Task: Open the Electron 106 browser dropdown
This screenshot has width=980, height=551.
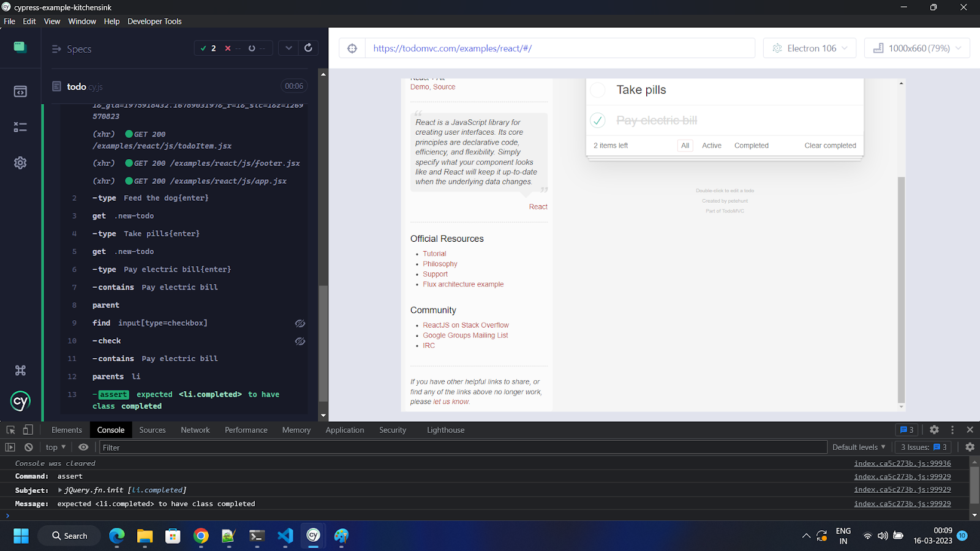Action: [810, 48]
